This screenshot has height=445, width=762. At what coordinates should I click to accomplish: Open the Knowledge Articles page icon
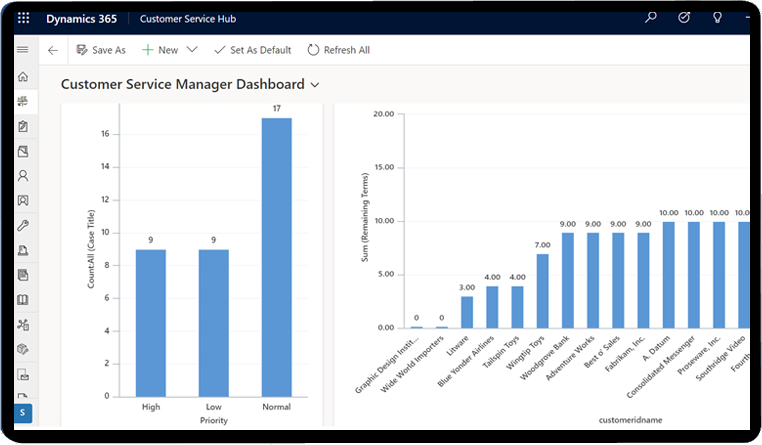pyautogui.click(x=23, y=275)
